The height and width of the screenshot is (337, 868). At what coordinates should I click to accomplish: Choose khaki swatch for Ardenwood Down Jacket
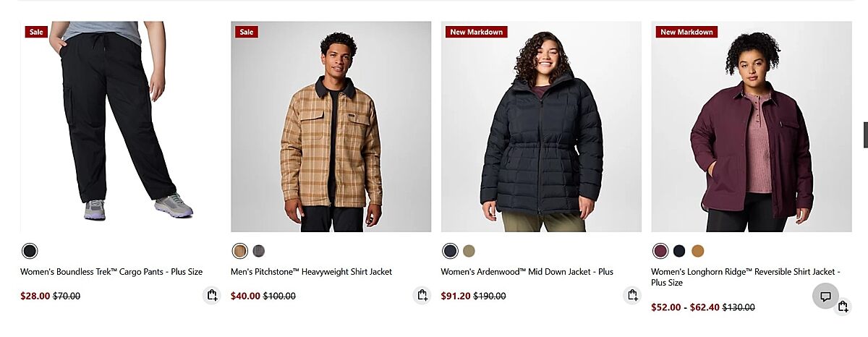pos(469,251)
